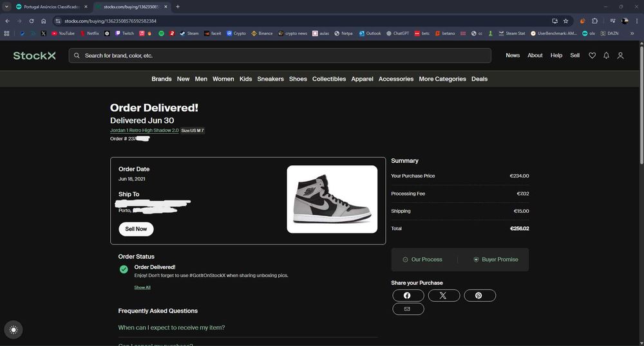Image resolution: width=644 pixels, height=346 pixels.
Task: Open the Brands menu
Action: (x=162, y=79)
